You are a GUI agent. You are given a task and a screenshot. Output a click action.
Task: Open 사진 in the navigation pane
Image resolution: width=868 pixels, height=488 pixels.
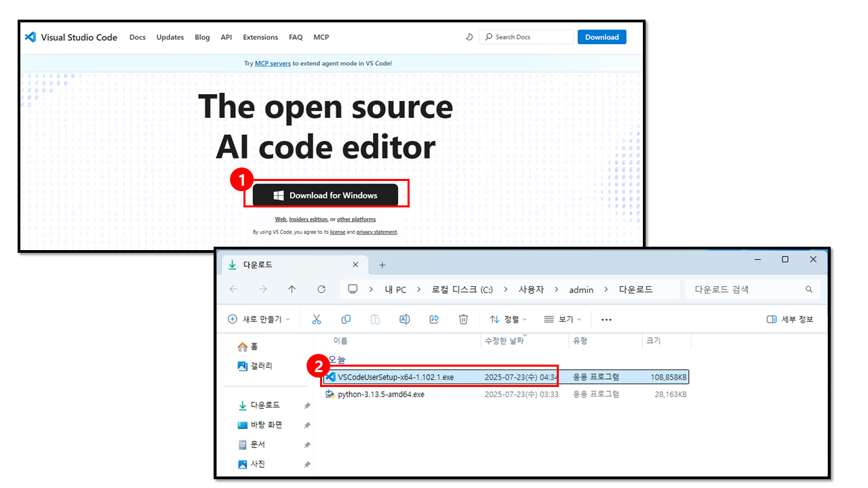[x=252, y=464]
